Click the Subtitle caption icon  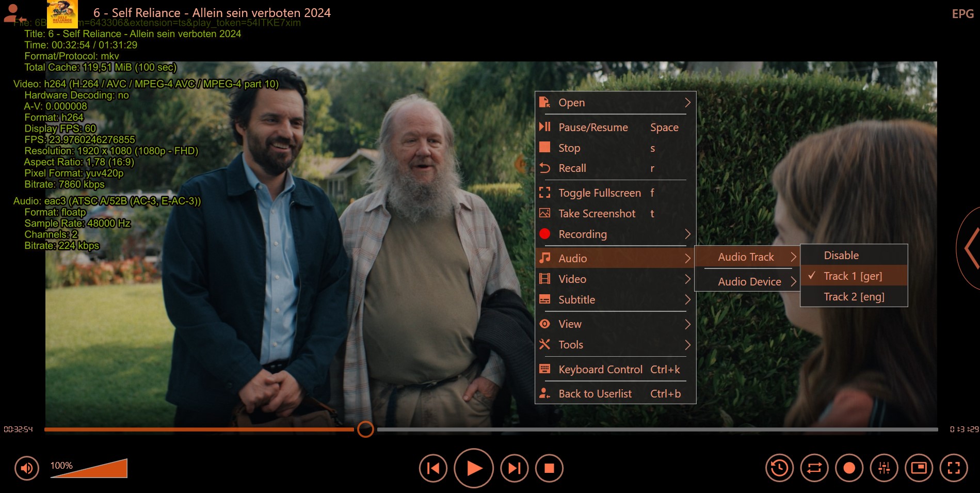544,299
